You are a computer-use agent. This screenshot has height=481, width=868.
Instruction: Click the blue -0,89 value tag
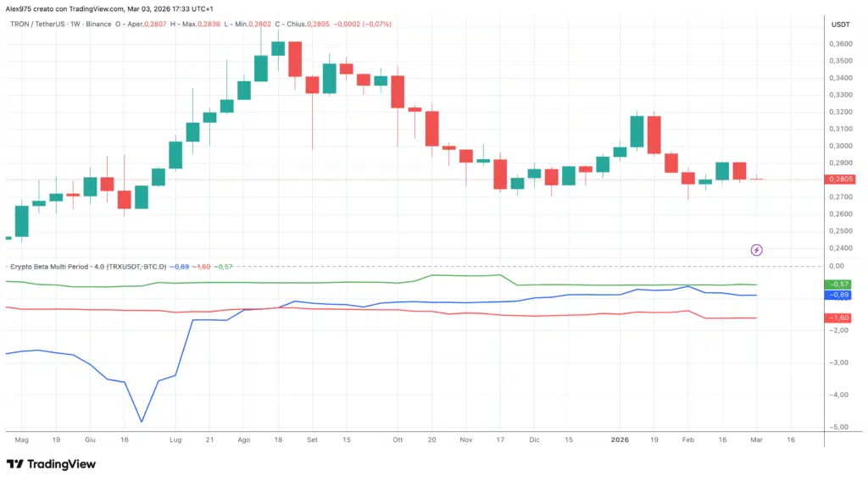click(x=837, y=295)
